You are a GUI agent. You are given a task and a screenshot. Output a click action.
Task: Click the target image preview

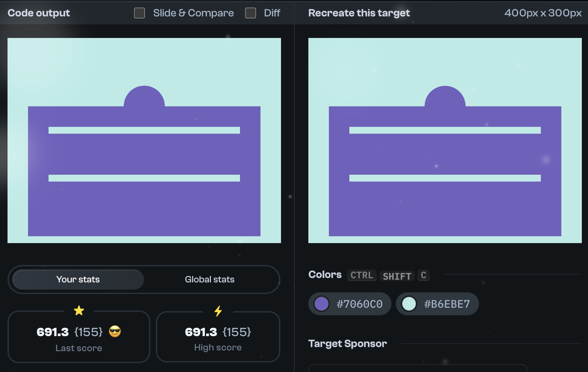444,139
